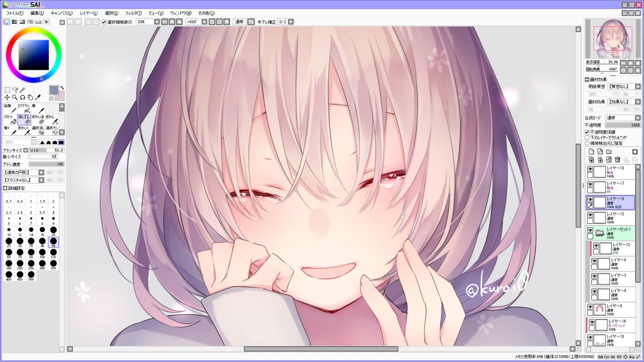Uncheck 不透明度保護 preserve opacity
644x362 pixels.
[587, 132]
